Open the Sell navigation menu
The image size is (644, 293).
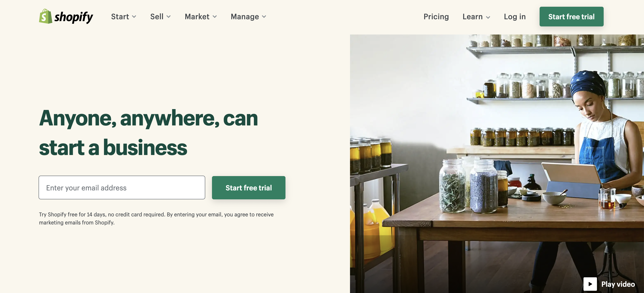[160, 17]
